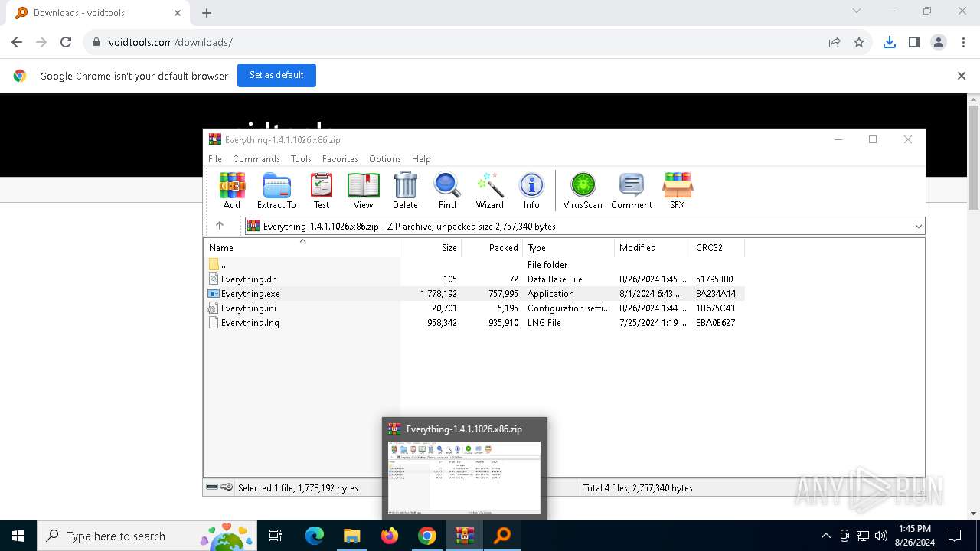Select the Everything.lng file
This screenshot has width=980, height=551.
click(474, 323)
